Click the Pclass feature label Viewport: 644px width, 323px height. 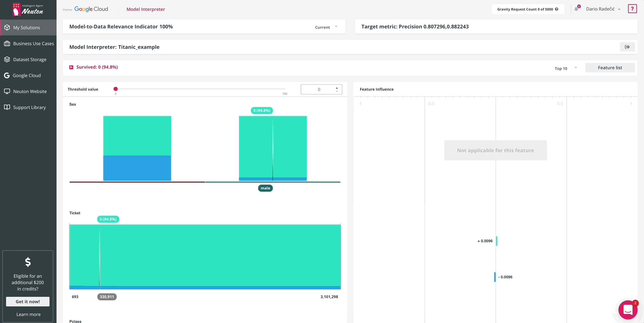(x=75, y=321)
